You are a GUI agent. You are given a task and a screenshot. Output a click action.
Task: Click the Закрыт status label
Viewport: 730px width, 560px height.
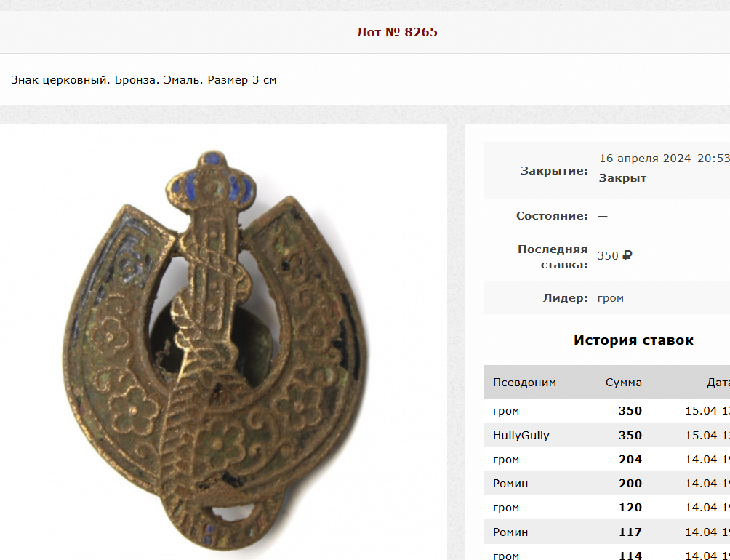click(622, 178)
